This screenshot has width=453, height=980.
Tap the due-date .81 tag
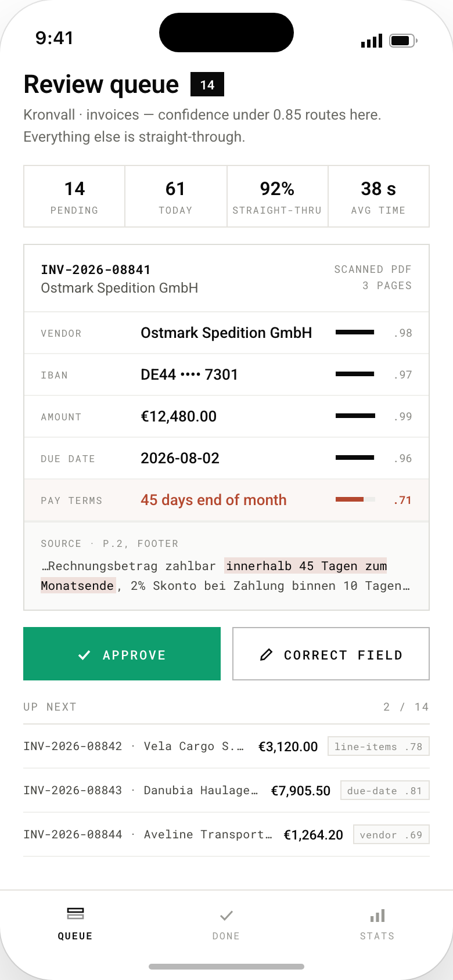[385, 791]
